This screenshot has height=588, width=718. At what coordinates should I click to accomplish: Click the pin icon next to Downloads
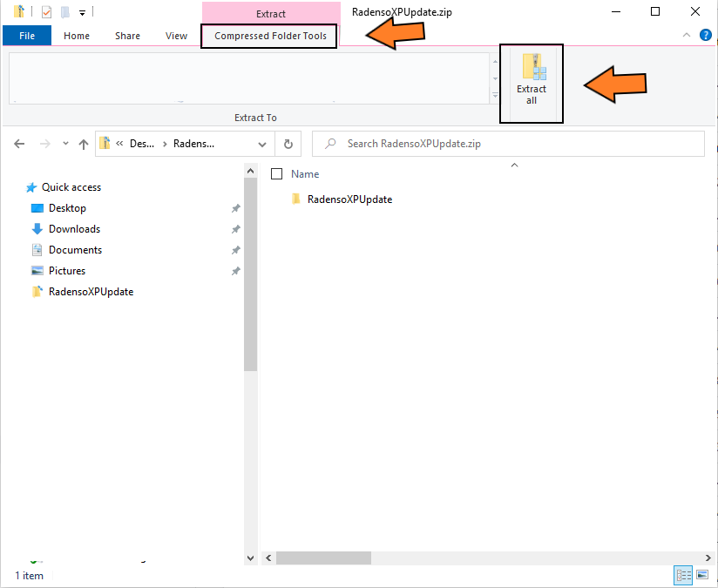[x=236, y=229]
